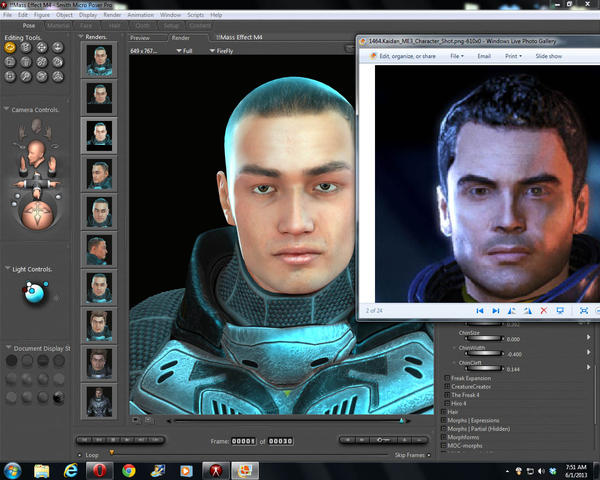Click the current Frame number field
The height and width of the screenshot is (480, 600).
pyautogui.click(x=243, y=441)
